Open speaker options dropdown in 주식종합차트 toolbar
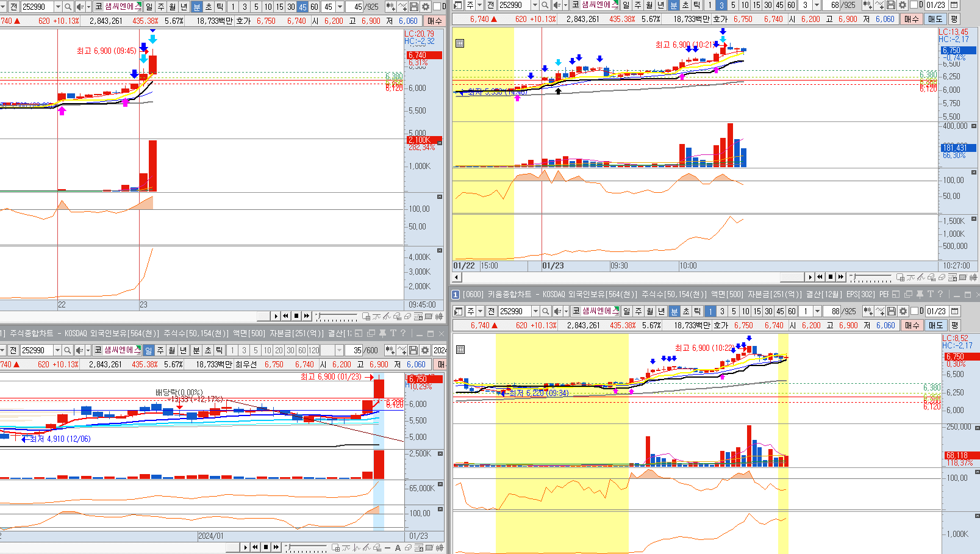The width and height of the screenshot is (980, 554). 88,350
